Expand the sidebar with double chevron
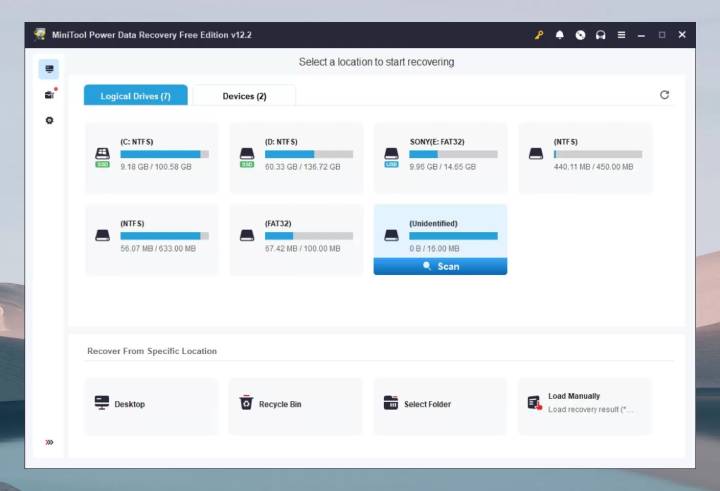The width and height of the screenshot is (720, 491). pyautogui.click(x=49, y=442)
